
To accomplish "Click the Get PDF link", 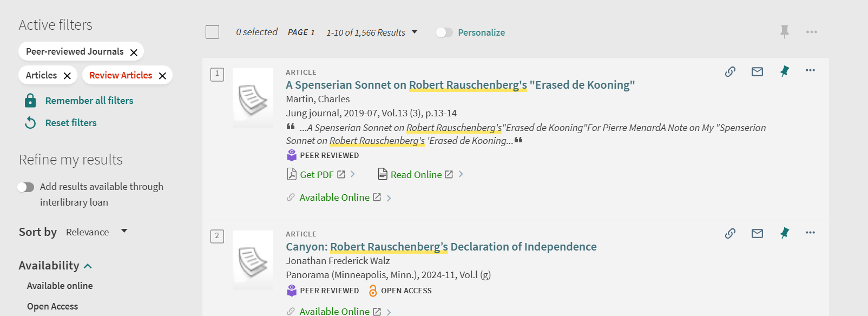I will pyautogui.click(x=317, y=175).
